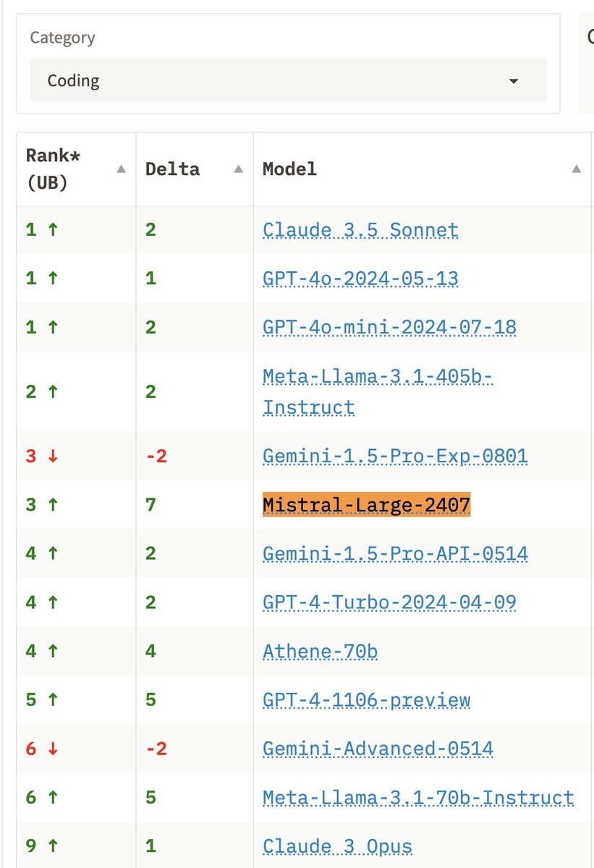Open the GPT-4o-mini-2024-07-18 link
Screen dimensions: 594x868
click(389, 327)
